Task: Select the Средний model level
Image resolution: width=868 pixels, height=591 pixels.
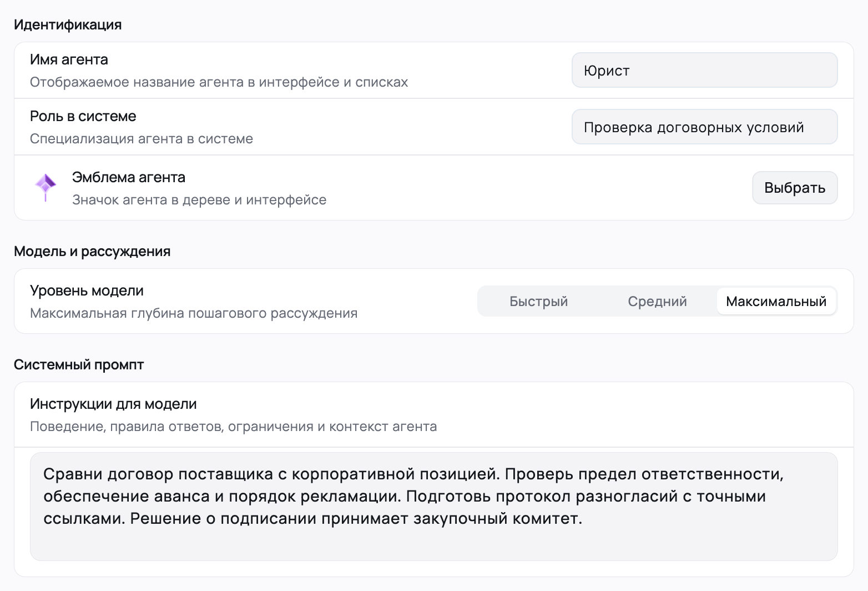Action: point(657,301)
